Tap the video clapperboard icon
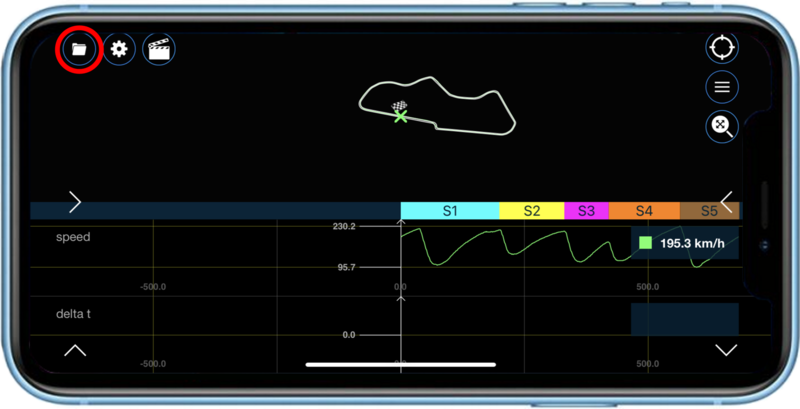The image size is (800, 409). coord(159,49)
